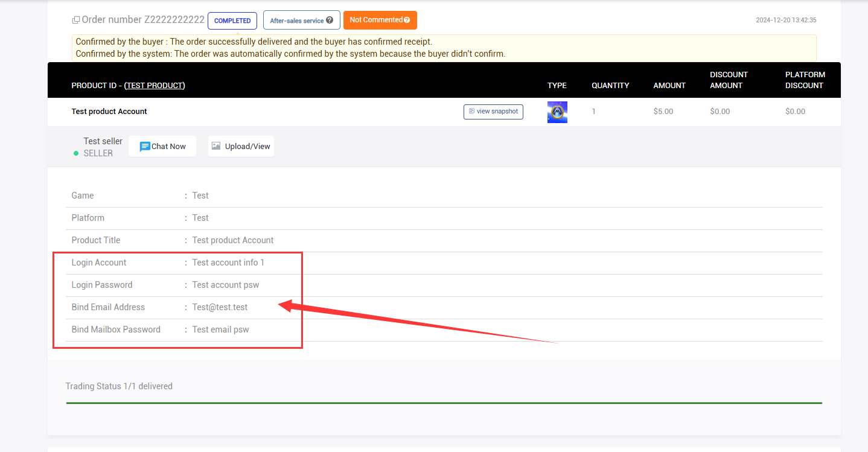Viewport: 868px width, 452px height.
Task: Select the Login Account value text
Action: [228, 263]
